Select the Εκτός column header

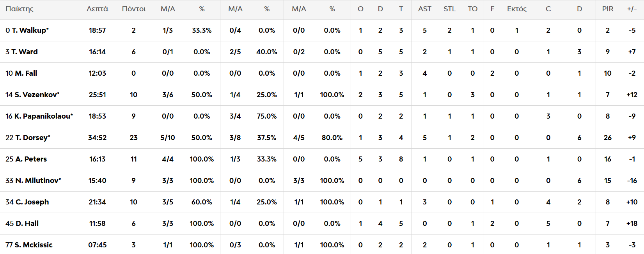coord(516,9)
